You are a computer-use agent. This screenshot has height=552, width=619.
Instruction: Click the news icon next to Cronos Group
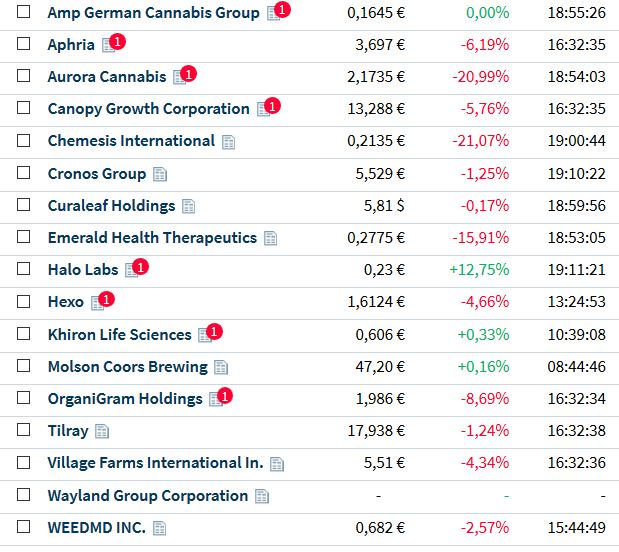coord(160,174)
